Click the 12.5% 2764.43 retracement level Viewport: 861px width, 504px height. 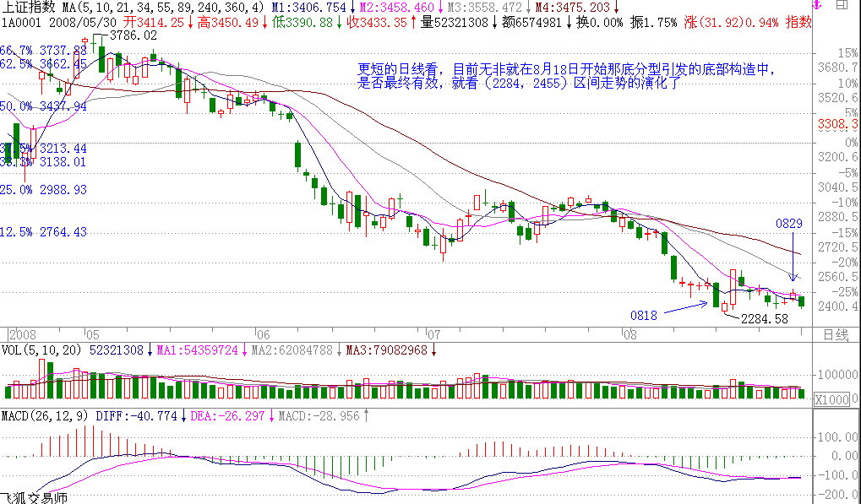pos(44,231)
